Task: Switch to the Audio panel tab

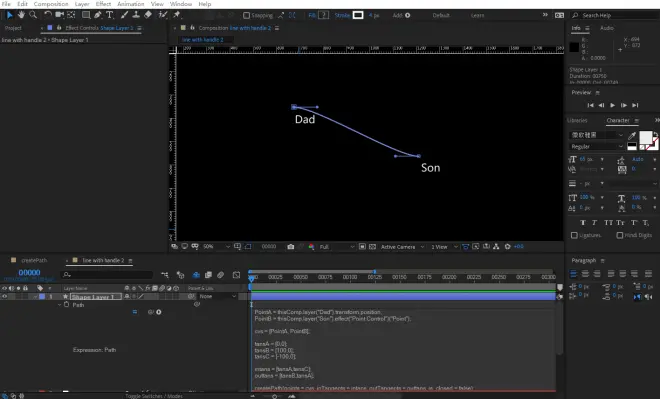Action: [607, 28]
